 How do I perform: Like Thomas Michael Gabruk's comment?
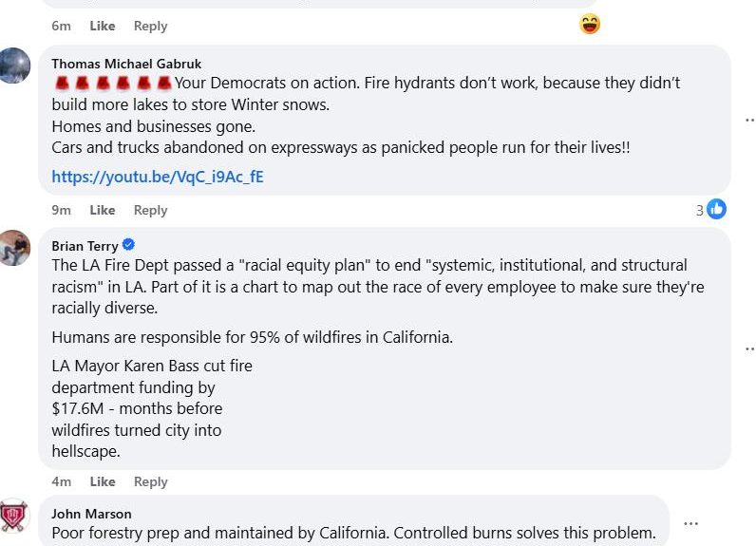coord(103,210)
